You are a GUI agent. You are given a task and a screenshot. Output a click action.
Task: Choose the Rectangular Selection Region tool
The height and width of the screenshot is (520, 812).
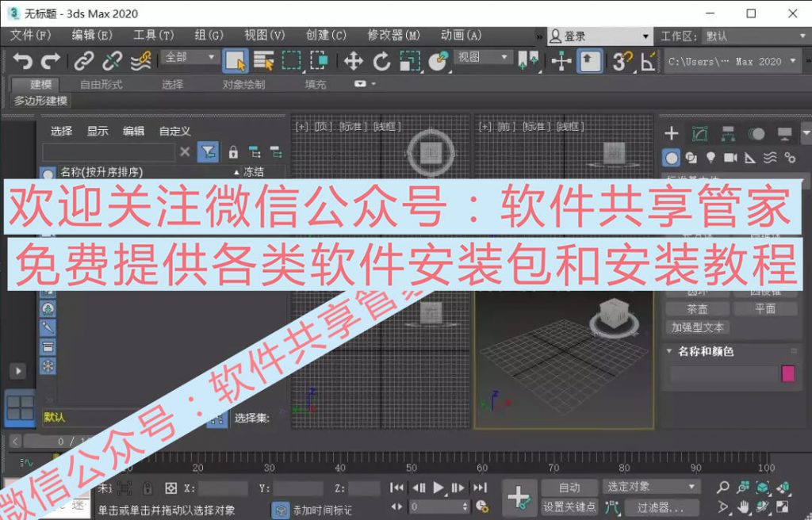(x=292, y=61)
